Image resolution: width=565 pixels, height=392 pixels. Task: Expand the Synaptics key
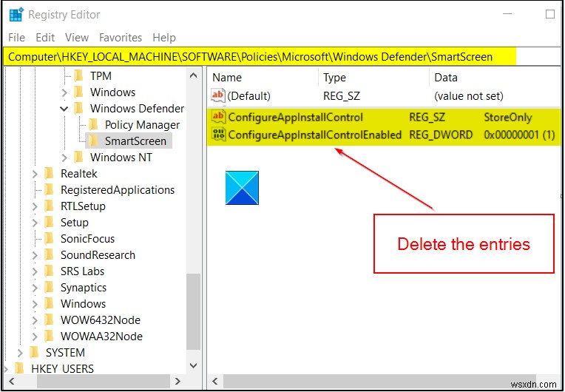coord(35,288)
